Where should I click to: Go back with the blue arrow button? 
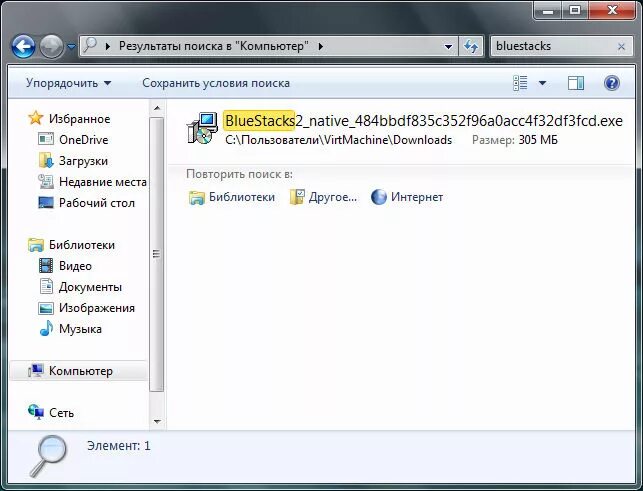23,46
